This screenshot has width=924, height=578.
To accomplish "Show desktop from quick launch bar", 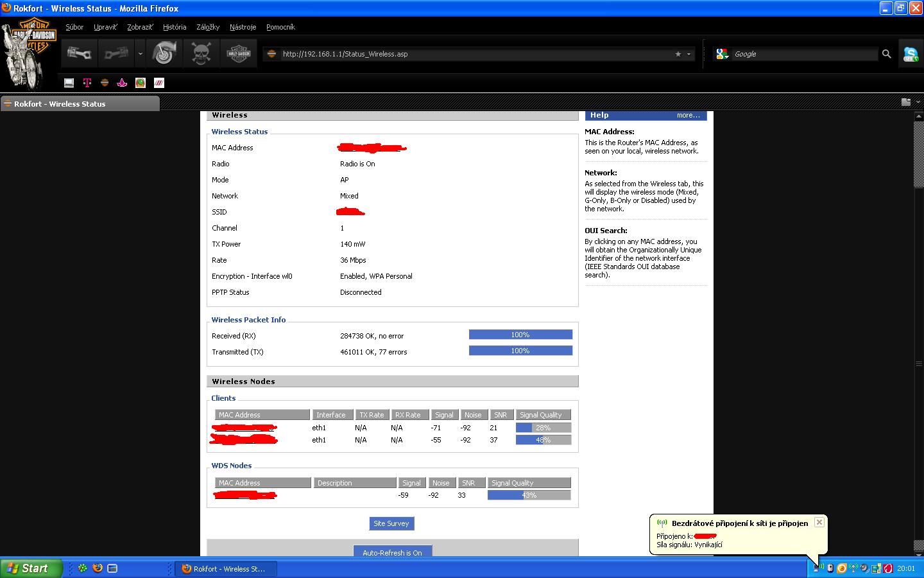I will pyautogui.click(x=112, y=568).
